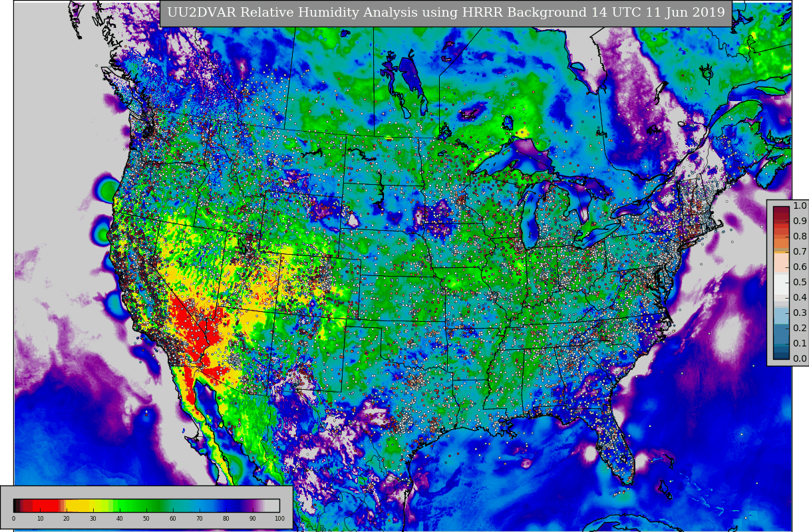Click the '90' label on humidity colorbar
Image resolution: width=809 pixels, height=532 pixels.
(253, 519)
